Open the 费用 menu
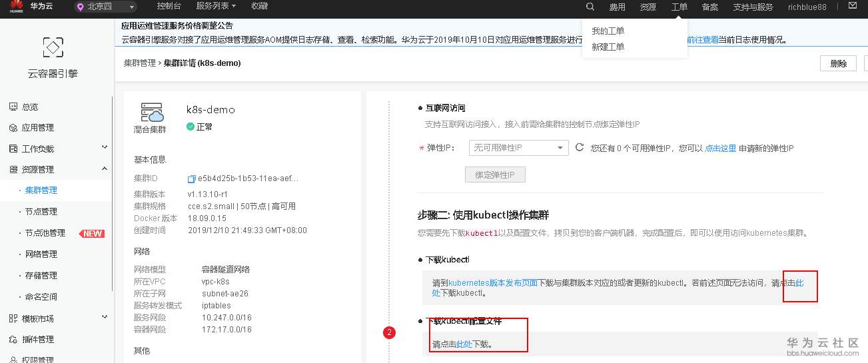The width and height of the screenshot is (868, 363). (x=618, y=7)
